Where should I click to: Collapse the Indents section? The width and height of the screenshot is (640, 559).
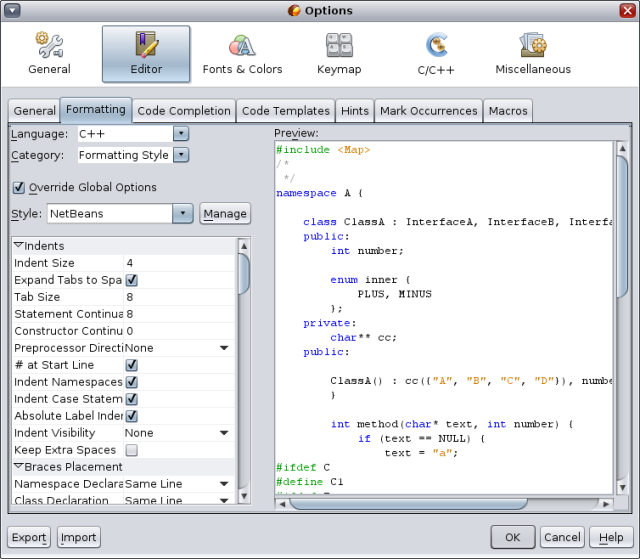tap(18, 245)
